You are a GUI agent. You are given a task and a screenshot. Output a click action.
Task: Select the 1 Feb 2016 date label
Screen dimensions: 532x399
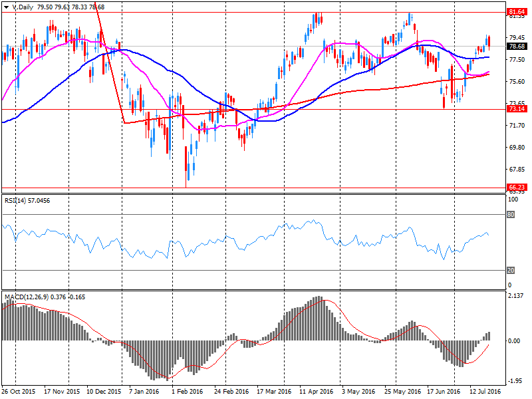tap(188, 391)
